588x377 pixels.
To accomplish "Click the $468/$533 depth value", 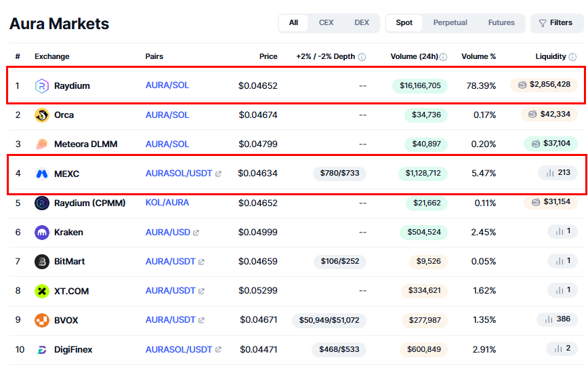I will click(339, 350).
